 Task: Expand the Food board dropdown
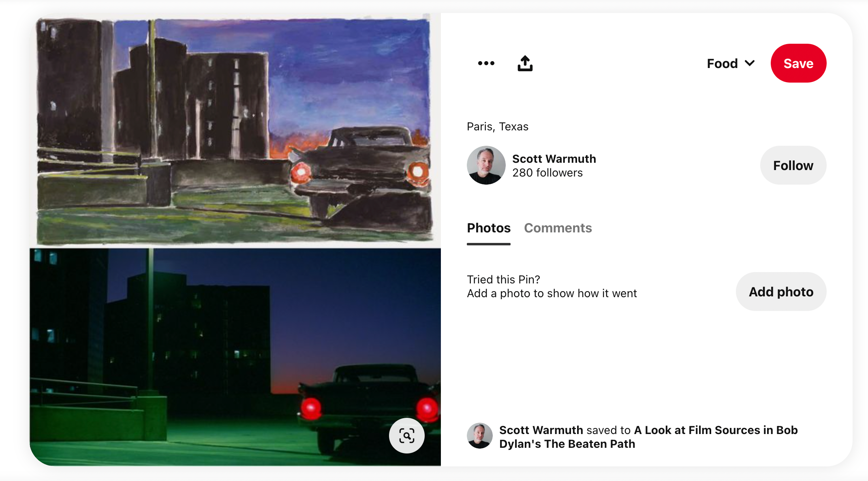coord(731,64)
